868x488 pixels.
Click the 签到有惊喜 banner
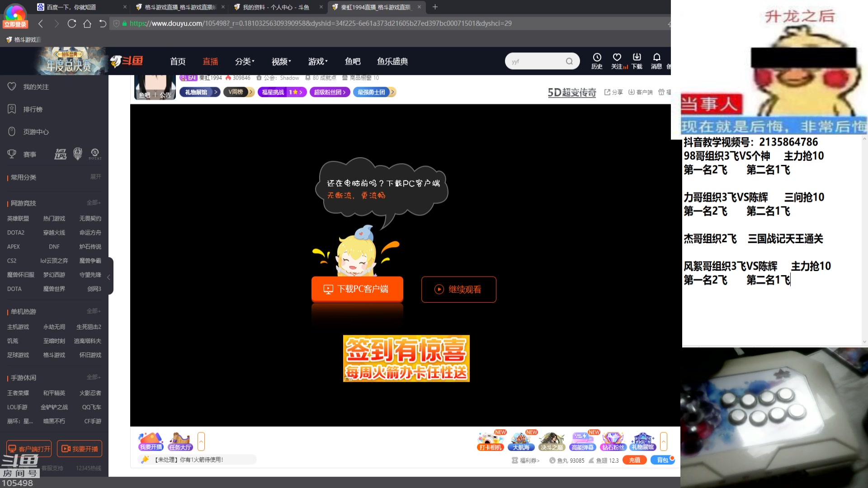[x=406, y=358]
